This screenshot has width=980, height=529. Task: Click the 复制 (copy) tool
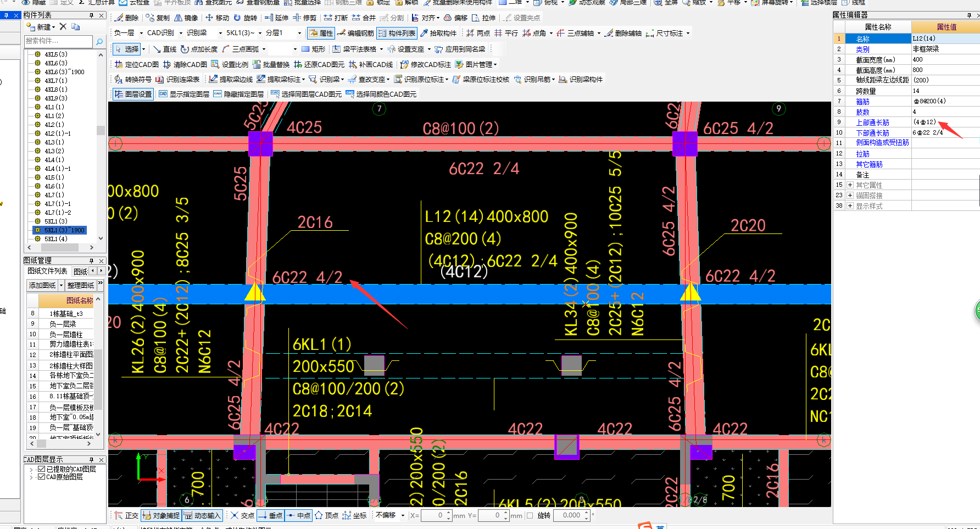click(x=158, y=18)
